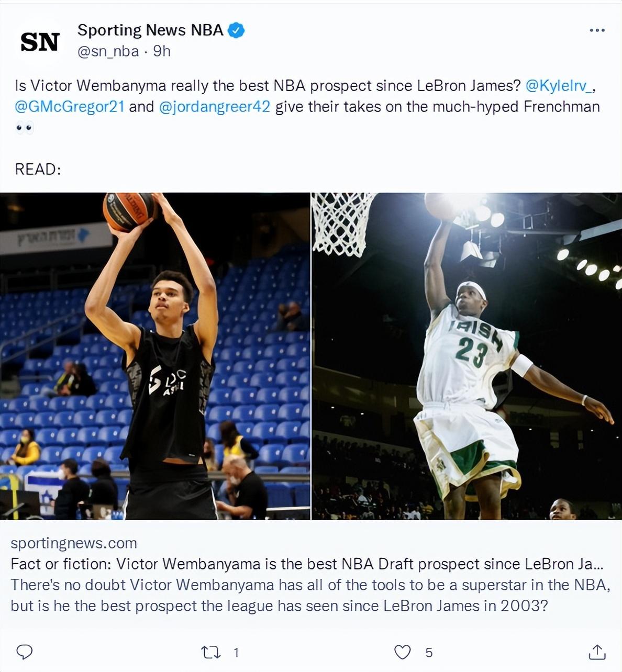View the LeBron dunking photo
Screen dimensions: 622x672
pyautogui.click(x=467, y=356)
